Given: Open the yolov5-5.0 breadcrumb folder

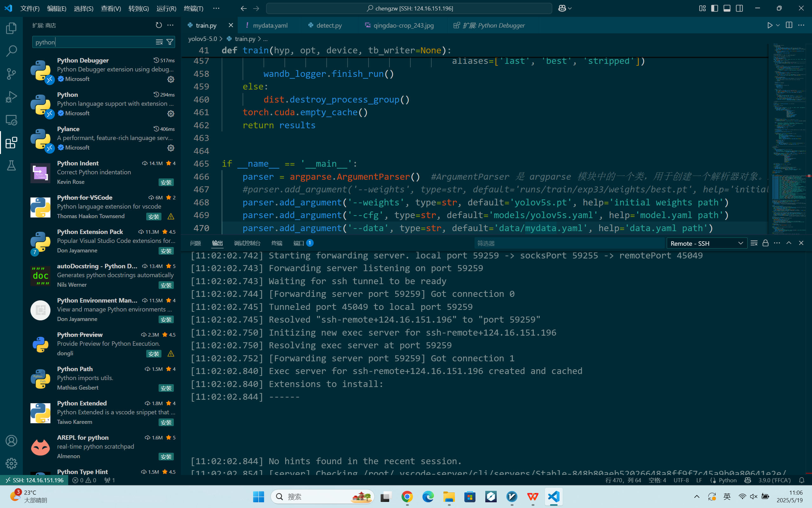Looking at the screenshot, I should pos(203,39).
